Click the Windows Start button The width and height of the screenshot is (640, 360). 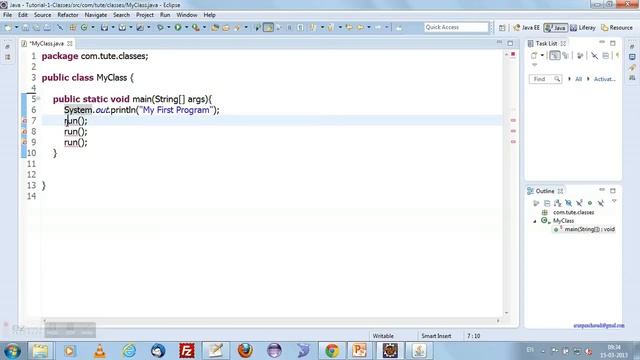[13, 351]
